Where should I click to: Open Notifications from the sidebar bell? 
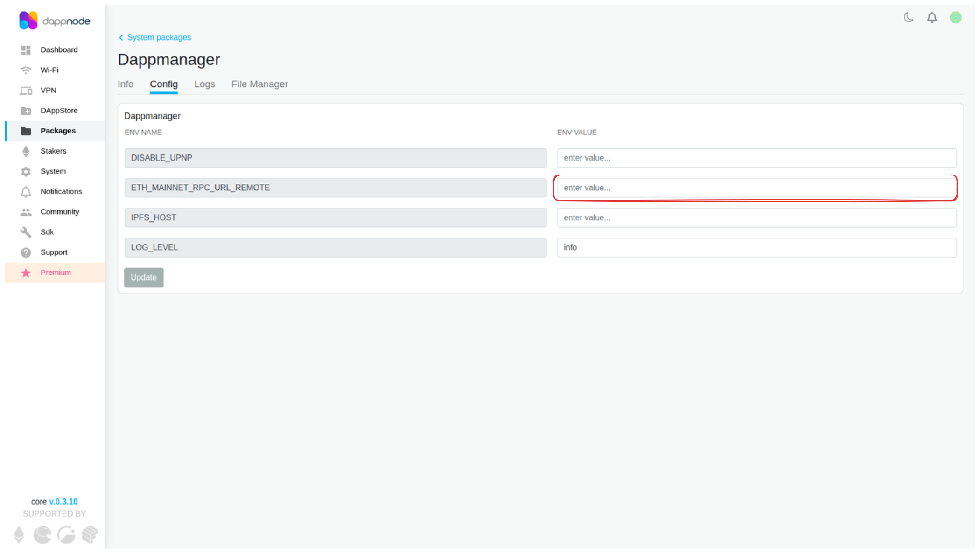pos(27,191)
